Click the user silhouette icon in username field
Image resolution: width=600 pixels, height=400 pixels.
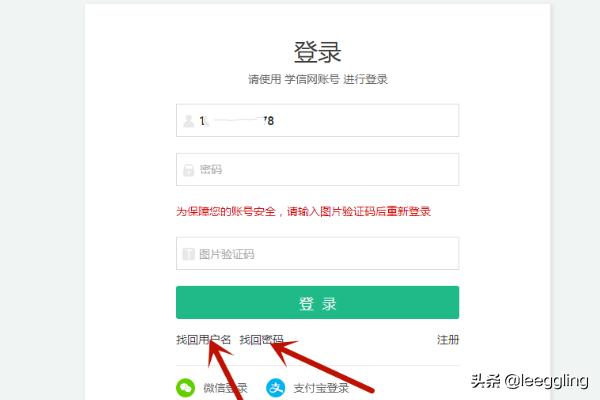pos(188,121)
